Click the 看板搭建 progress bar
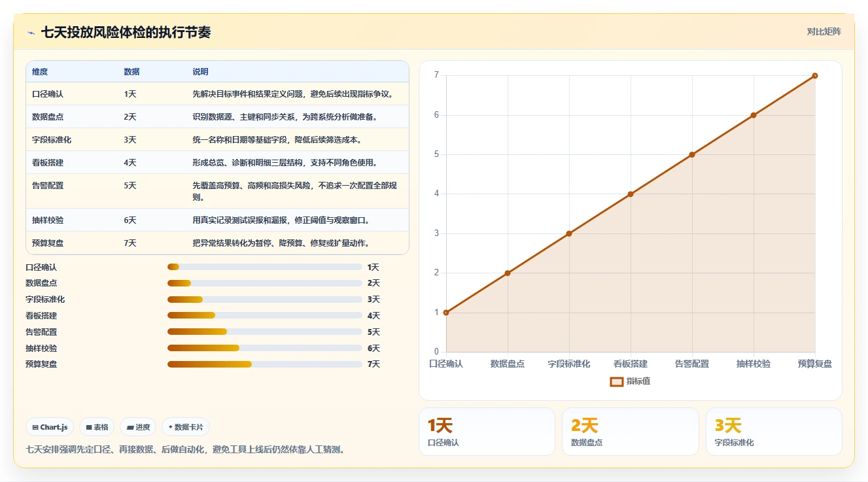The image size is (868, 482). (x=265, y=315)
